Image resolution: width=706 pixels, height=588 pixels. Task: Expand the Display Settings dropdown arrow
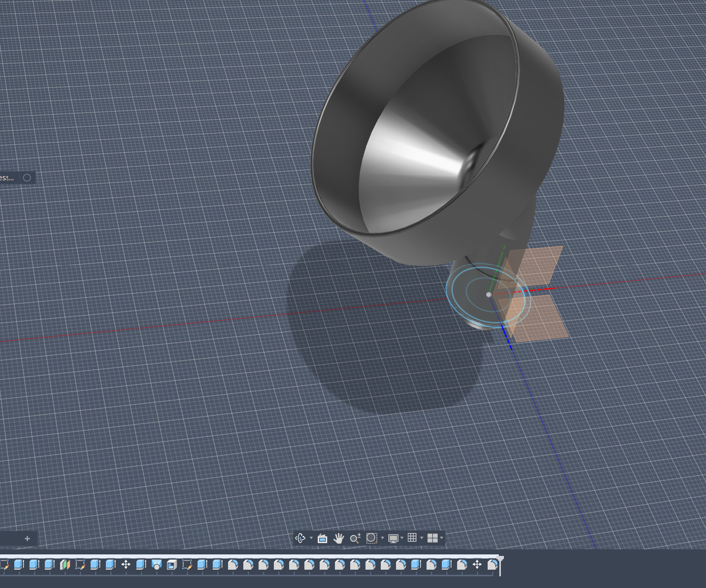[402, 538]
